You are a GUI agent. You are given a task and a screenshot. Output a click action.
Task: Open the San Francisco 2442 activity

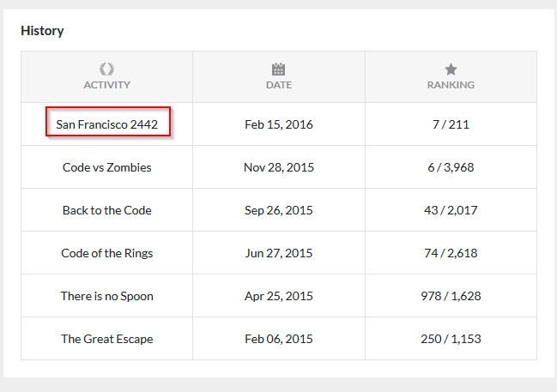point(107,124)
